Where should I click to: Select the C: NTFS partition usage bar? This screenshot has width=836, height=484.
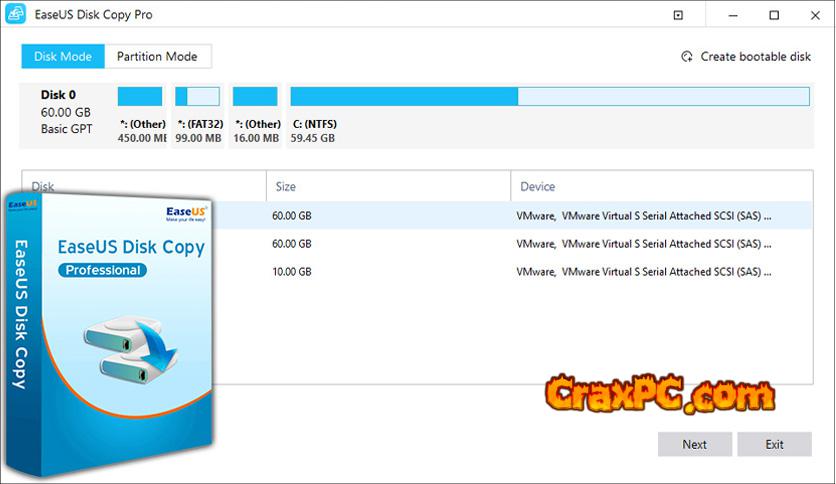coord(549,97)
